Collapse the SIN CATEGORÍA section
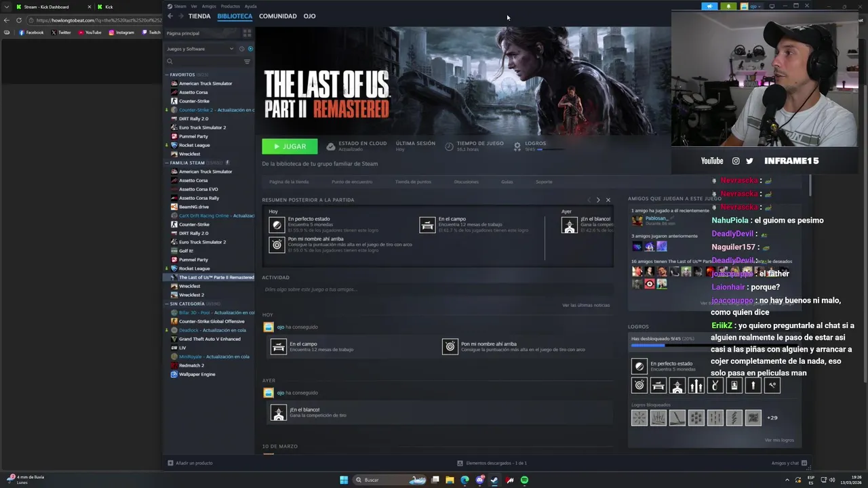 (x=167, y=304)
